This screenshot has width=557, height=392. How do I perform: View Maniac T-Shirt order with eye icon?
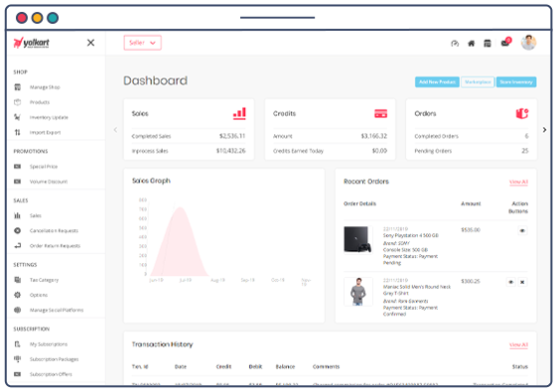click(x=510, y=282)
